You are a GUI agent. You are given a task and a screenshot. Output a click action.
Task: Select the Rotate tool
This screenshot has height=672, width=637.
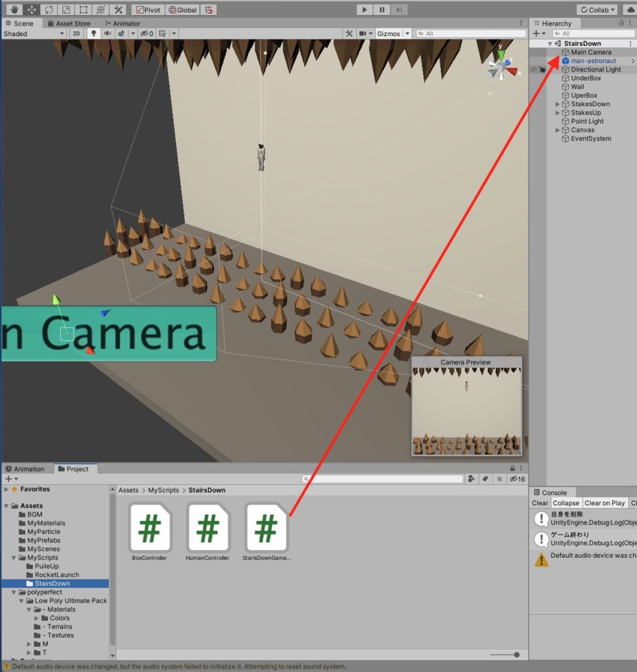tap(49, 9)
